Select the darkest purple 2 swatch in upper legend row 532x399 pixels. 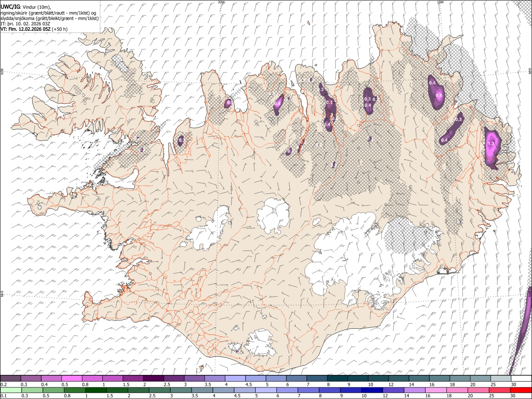click(x=153, y=379)
